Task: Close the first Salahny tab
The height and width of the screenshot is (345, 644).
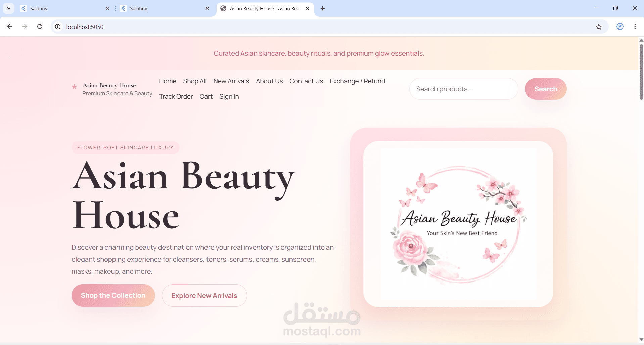Action: coord(107,8)
